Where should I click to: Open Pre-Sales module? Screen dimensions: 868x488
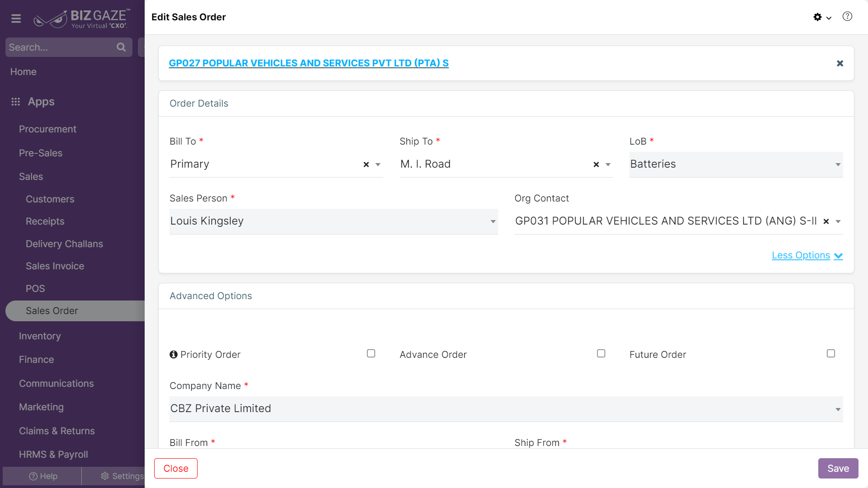(x=41, y=153)
